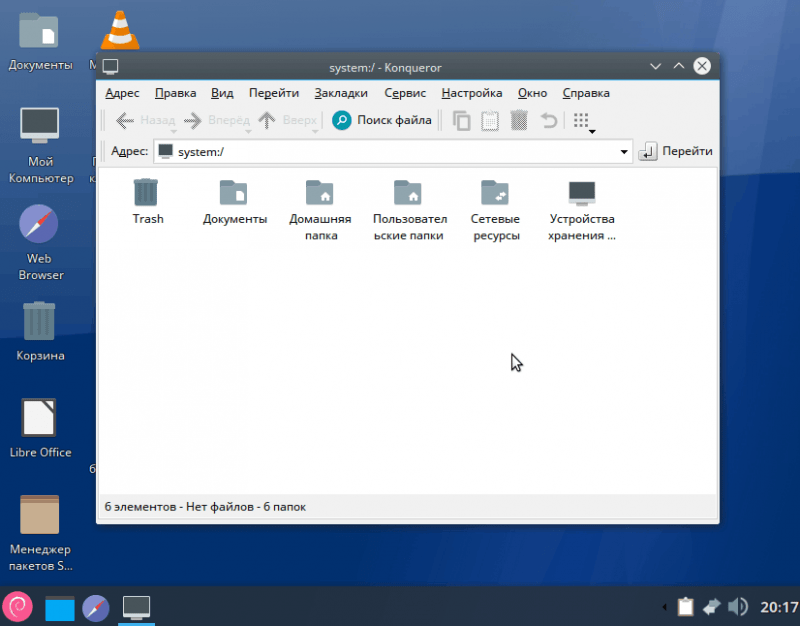Open the Перейти menu in menu bar
This screenshot has height=626, width=800.
(x=273, y=93)
